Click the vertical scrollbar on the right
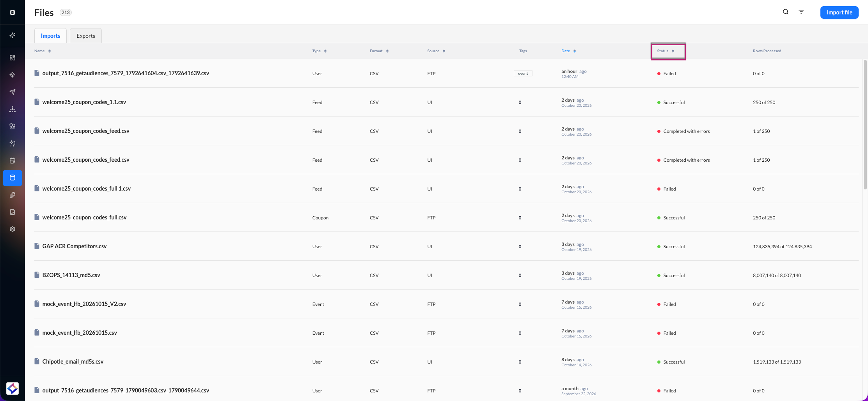This screenshot has height=401, width=868. (865, 125)
